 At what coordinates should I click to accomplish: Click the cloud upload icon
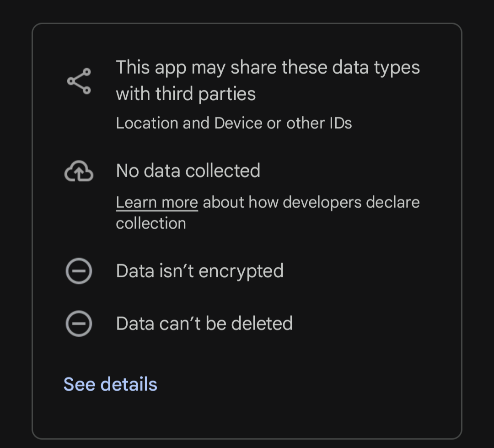point(79,171)
